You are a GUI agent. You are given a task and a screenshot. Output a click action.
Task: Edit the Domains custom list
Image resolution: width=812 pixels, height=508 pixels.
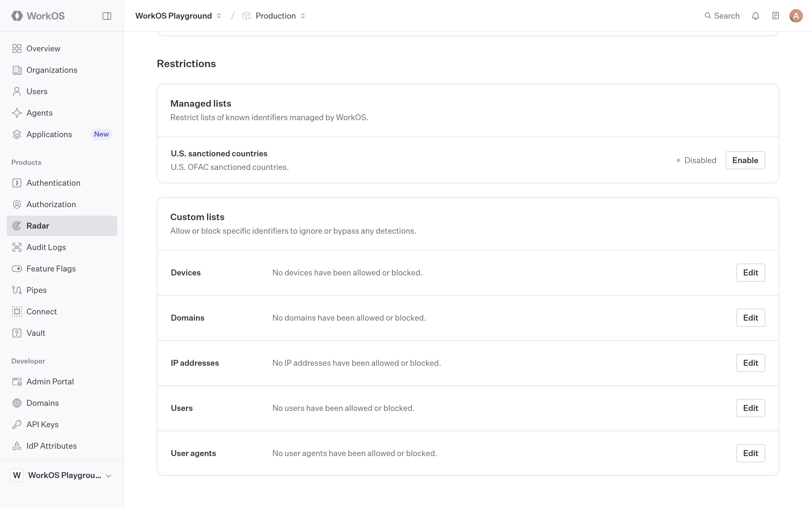pos(751,318)
